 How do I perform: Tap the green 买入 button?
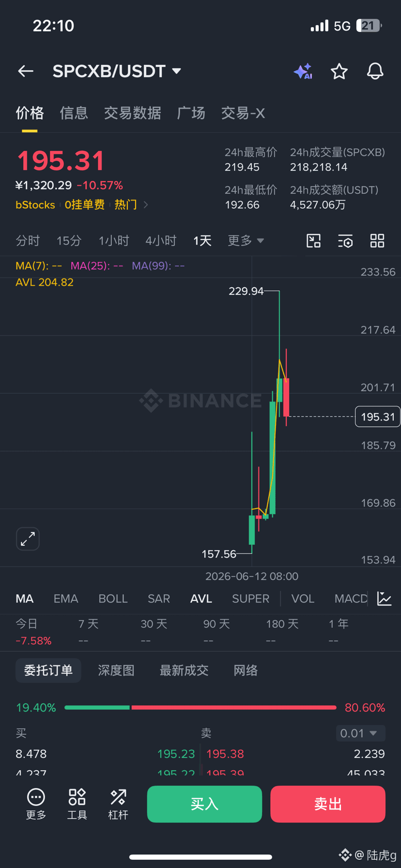204,804
